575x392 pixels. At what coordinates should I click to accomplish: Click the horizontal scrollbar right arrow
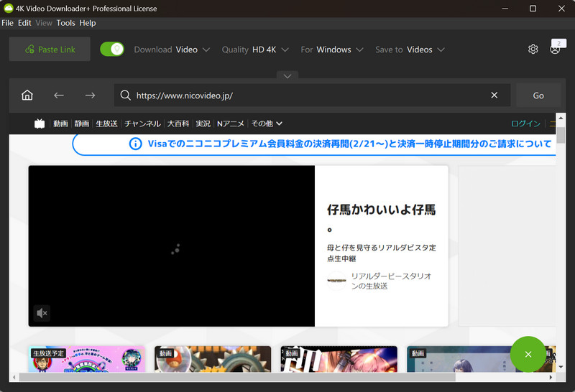coord(551,377)
